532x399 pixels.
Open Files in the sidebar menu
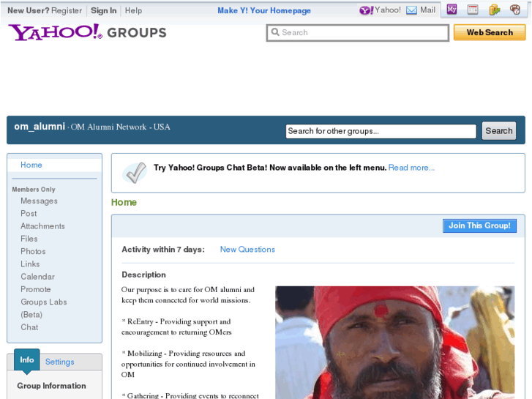(29, 239)
